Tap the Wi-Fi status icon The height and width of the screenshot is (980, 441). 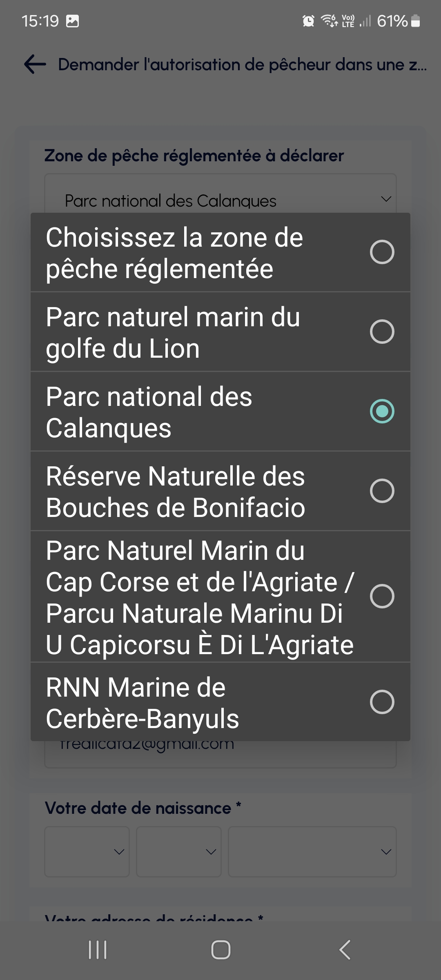329,20
